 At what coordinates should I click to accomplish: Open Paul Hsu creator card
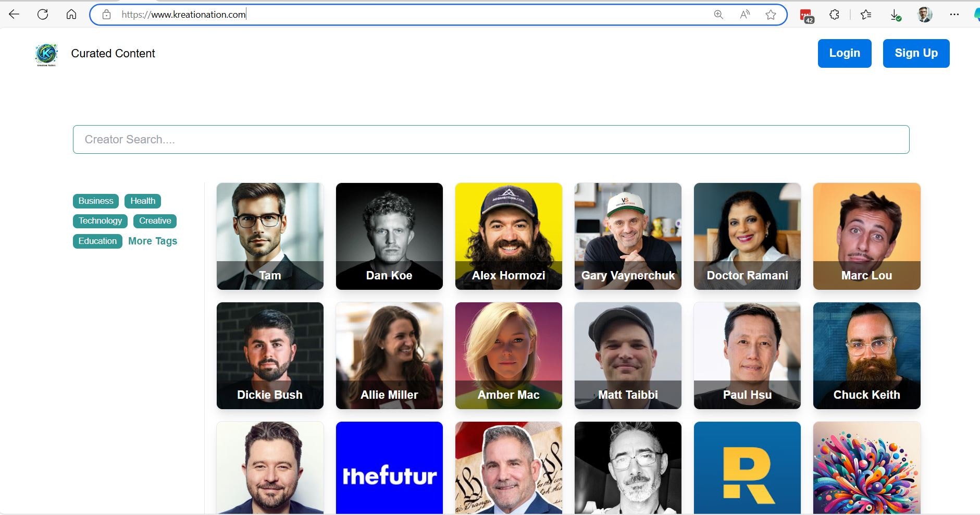(x=747, y=355)
